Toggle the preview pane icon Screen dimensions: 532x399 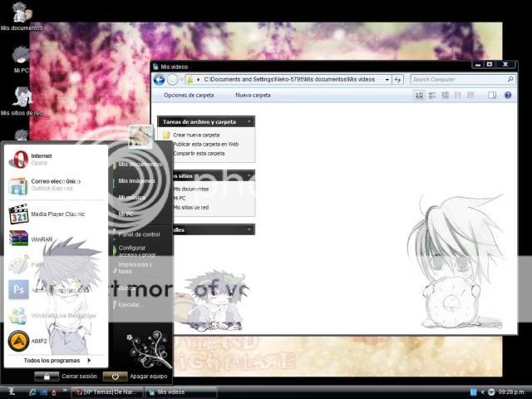coord(492,96)
